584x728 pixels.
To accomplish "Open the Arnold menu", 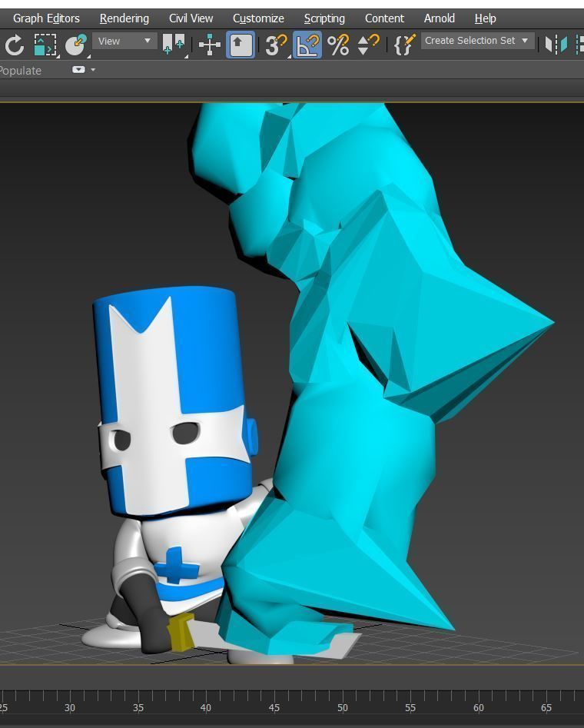I will [440, 18].
